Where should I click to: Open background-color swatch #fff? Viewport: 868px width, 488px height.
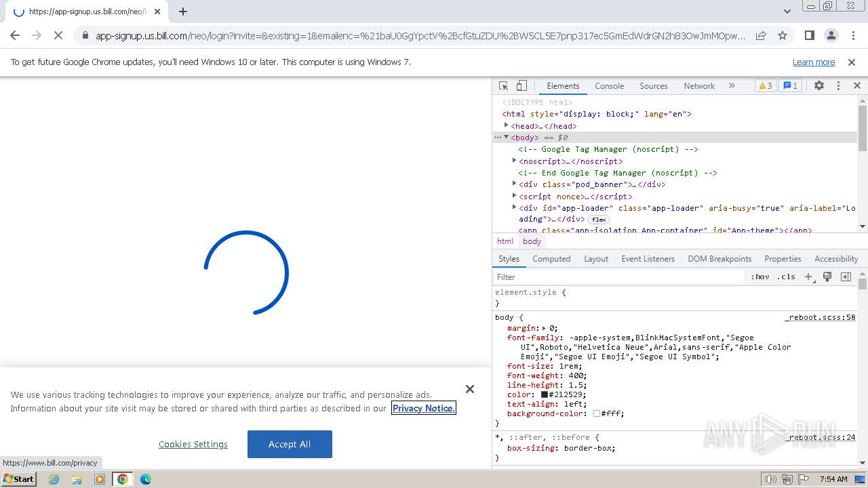tap(596, 413)
